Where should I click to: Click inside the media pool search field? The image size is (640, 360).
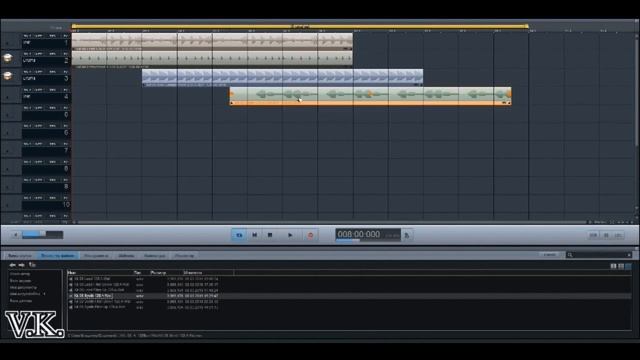coord(600,255)
